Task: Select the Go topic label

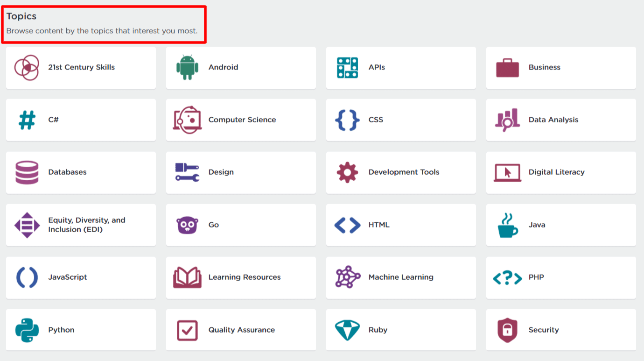Action: [x=213, y=225]
